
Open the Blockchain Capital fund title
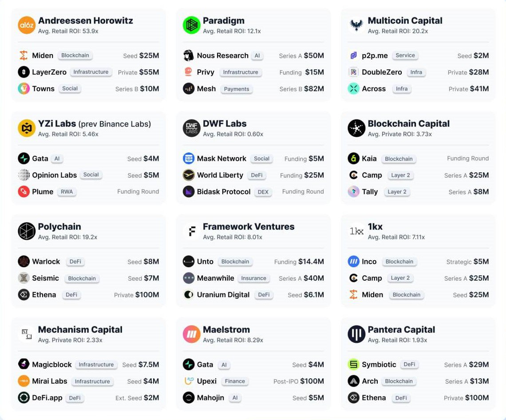[408, 123]
